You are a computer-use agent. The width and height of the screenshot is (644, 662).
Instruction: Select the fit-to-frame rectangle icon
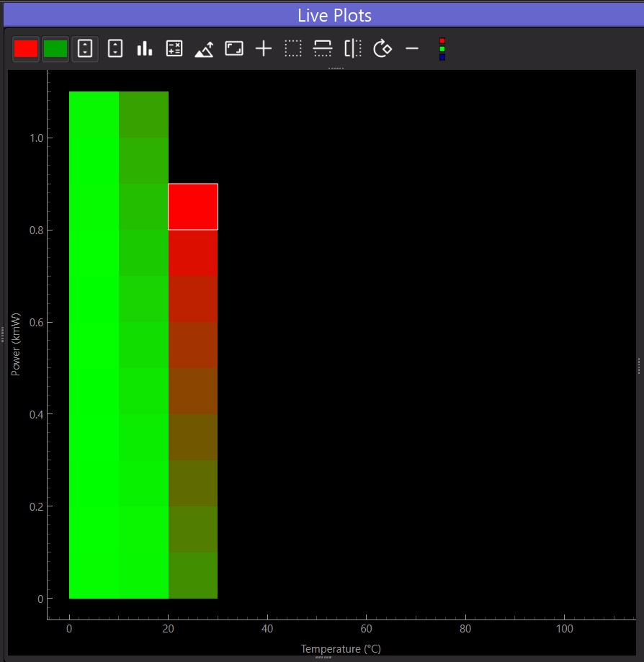point(234,48)
